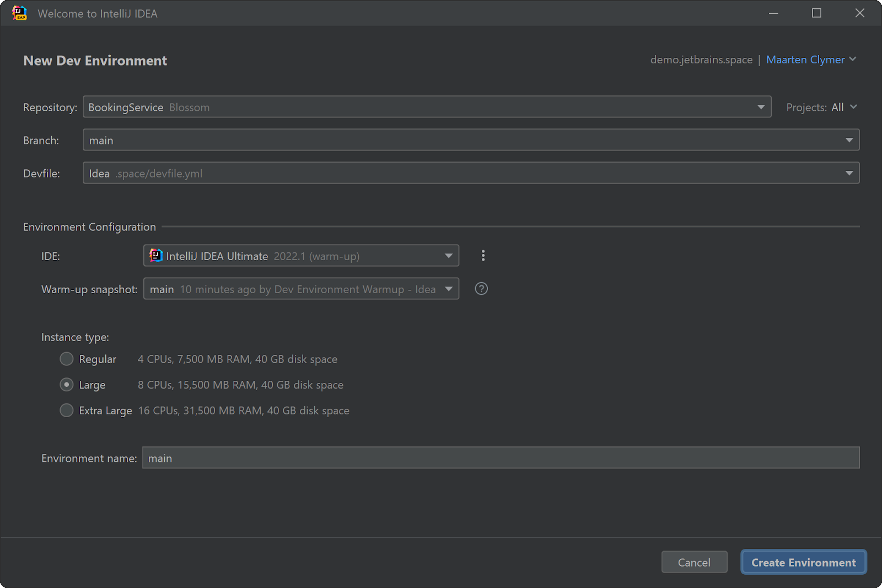
Task: Click the 16 CPUs, 31,500 MB RAM description
Action: (x=244, y=411)
